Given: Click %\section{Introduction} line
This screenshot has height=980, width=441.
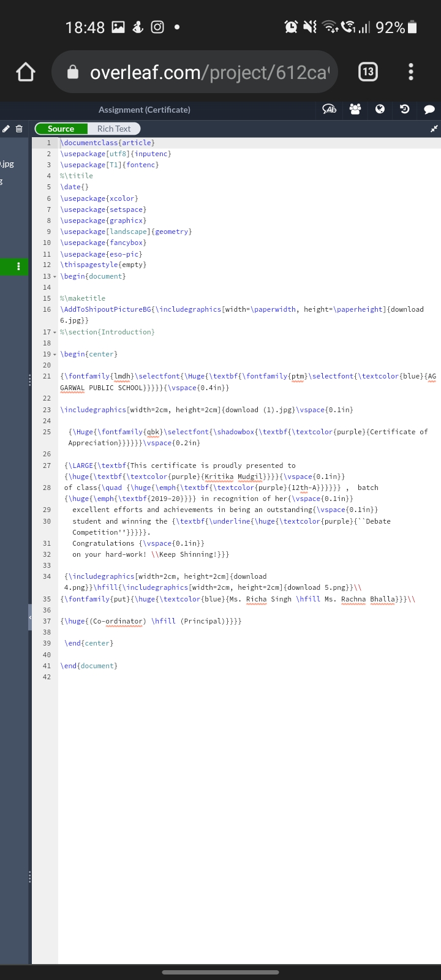Looking at the screenshot, I should point(107,332).
